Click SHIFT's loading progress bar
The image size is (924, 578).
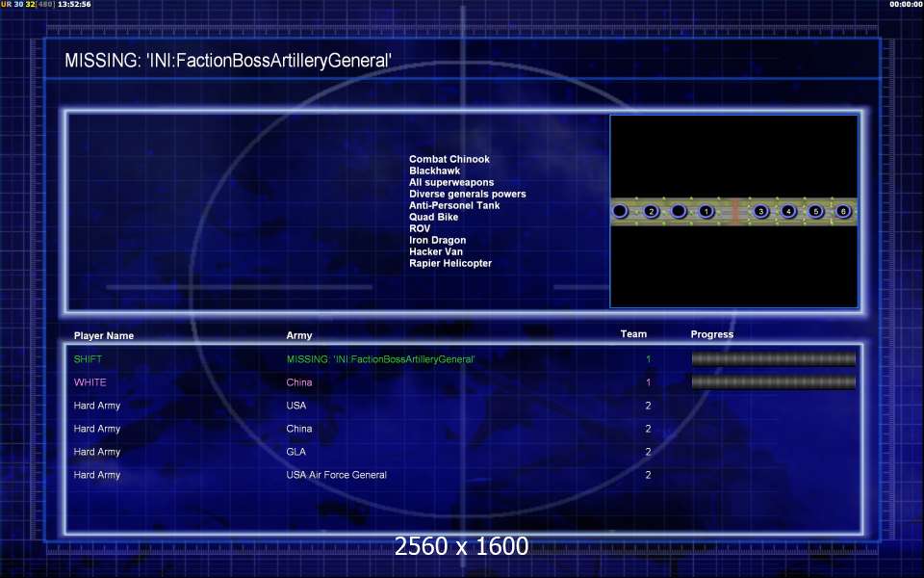(773, 359)
